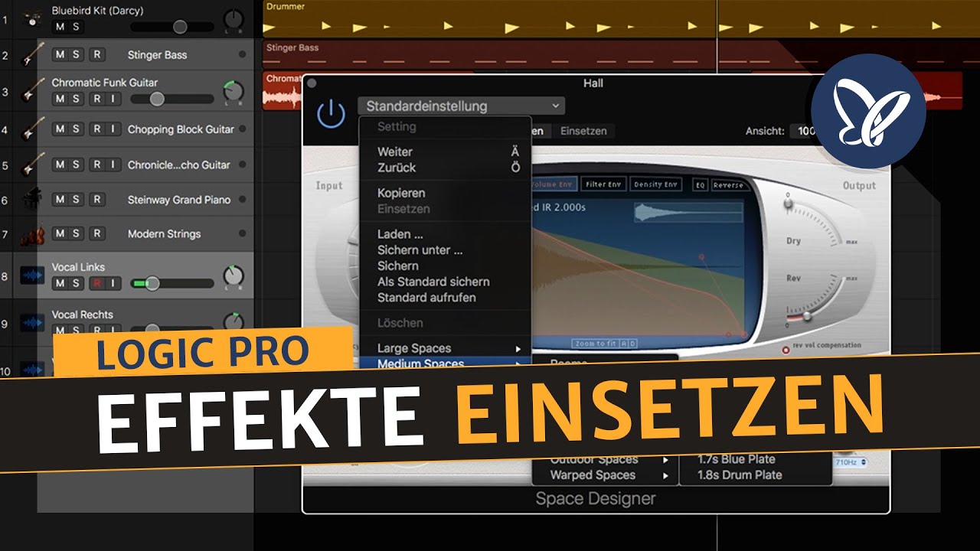Solo the Chopping Block Guitar track
The width and height of the screenshot is (980, 551).
(x=76, y=129)
